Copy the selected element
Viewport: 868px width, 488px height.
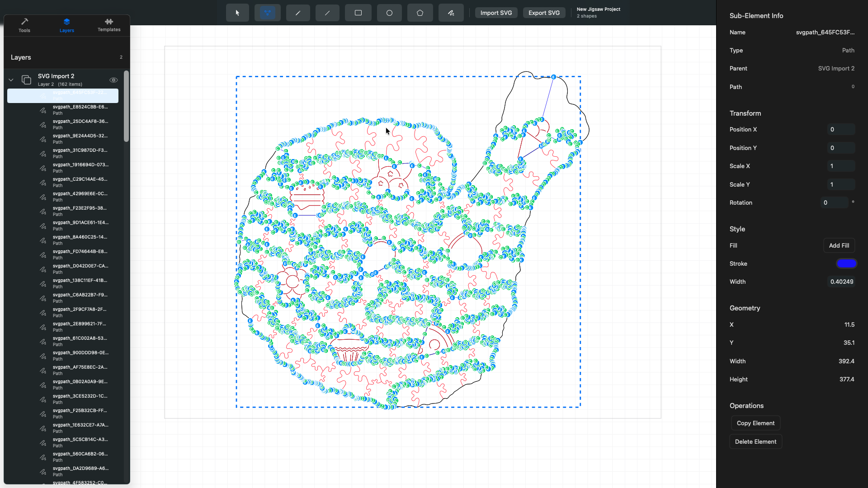[x=755, y=423]
